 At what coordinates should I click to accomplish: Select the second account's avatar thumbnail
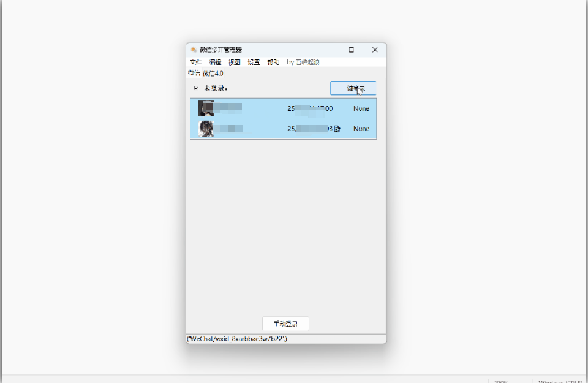pos(206,129)
